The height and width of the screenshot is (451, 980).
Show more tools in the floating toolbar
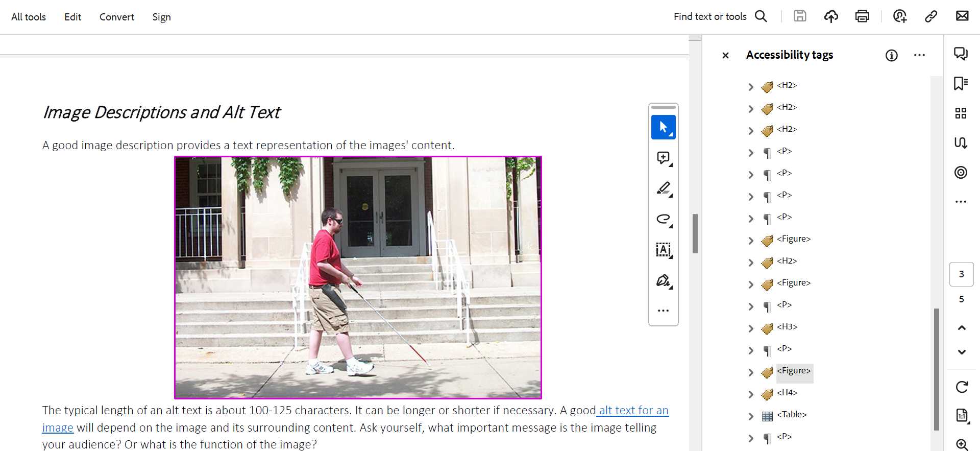pos(663,311)
